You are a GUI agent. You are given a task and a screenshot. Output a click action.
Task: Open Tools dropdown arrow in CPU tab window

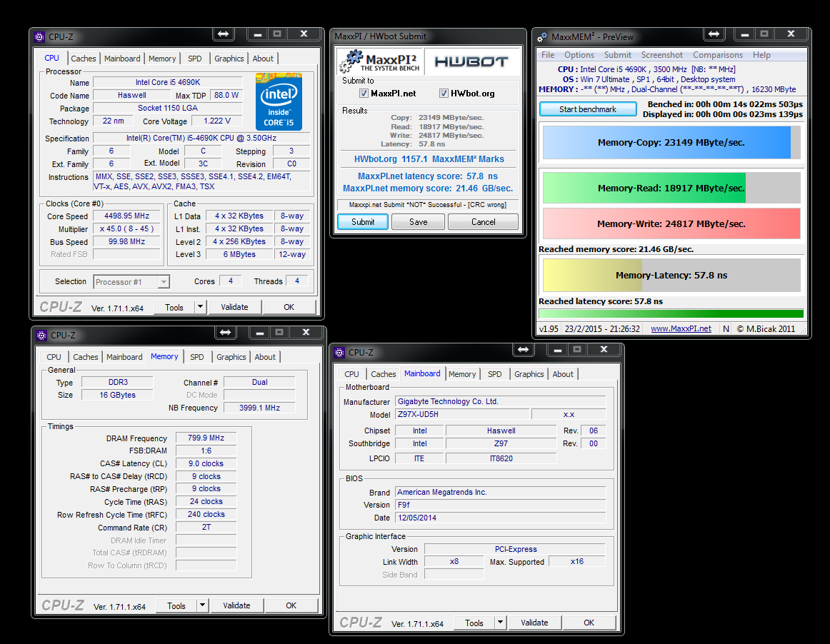click(200, 307)
